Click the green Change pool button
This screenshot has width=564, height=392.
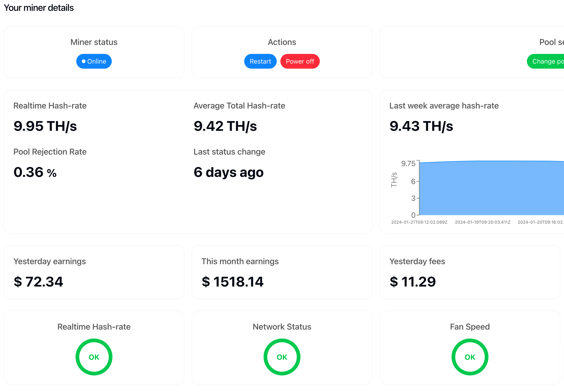click(547, 61)
